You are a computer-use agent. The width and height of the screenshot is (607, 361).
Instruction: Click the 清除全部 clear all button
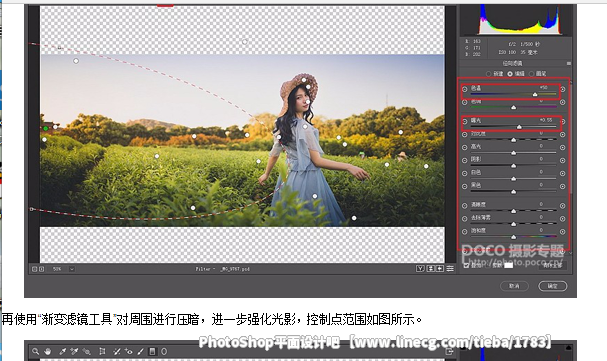(552, 265)
